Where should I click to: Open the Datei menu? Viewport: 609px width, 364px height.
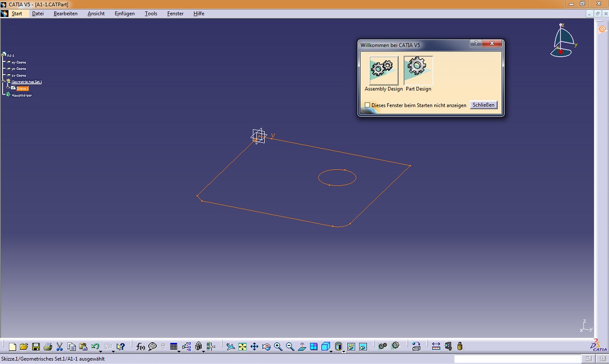(38, 14)
